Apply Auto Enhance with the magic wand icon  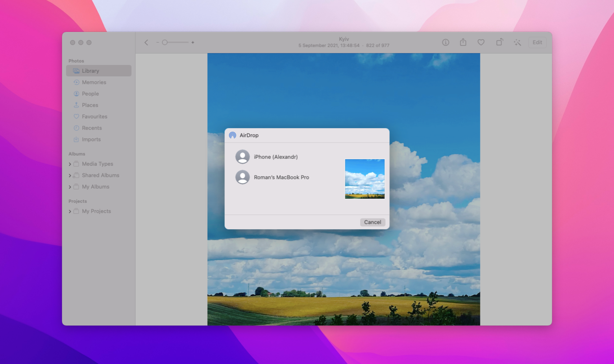click(517, 42)
